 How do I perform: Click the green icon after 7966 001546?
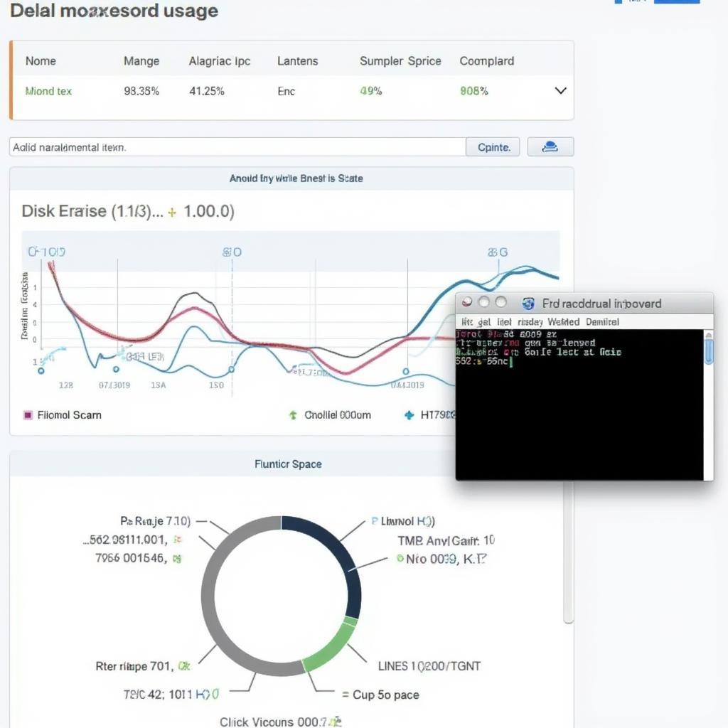tap(177, 559)
